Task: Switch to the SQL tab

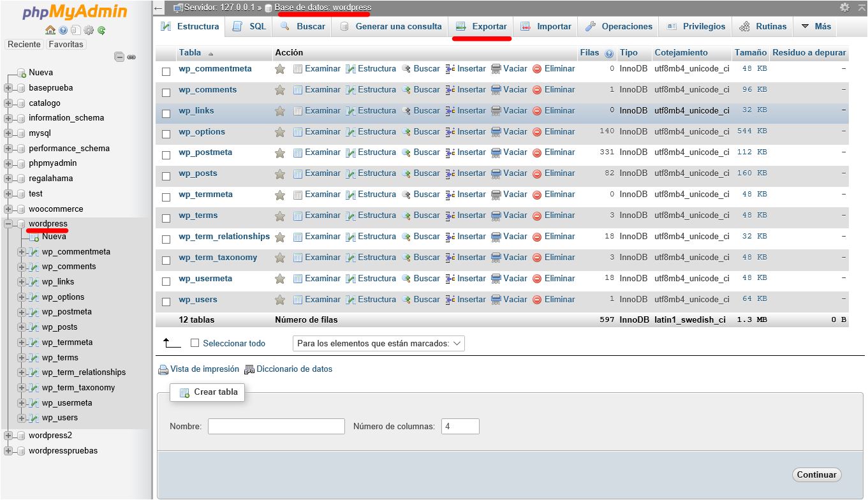Action: (249, 27)
